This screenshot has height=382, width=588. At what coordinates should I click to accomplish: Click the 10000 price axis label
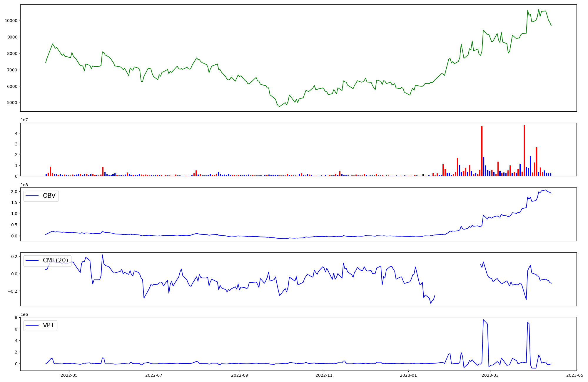click(11, 21)
